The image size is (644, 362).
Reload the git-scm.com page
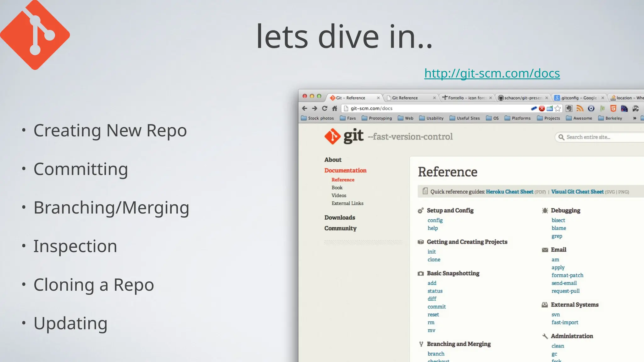(325, 108)
